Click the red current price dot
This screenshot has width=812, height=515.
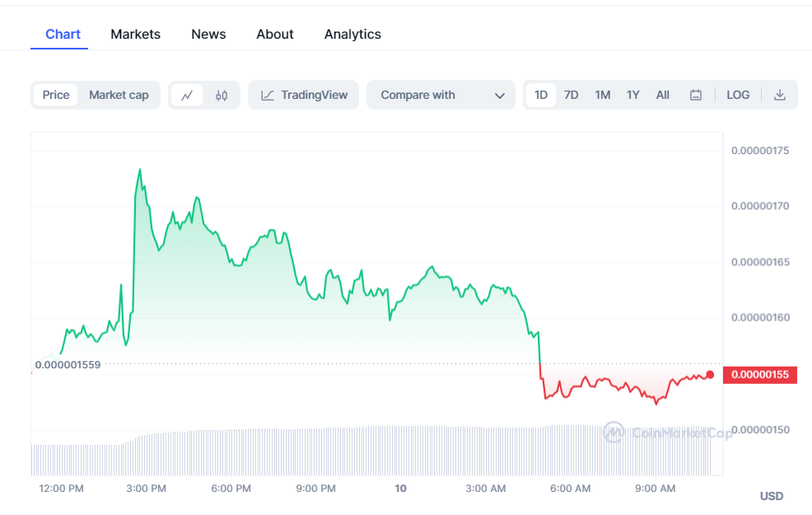click(x=710, y=375)
